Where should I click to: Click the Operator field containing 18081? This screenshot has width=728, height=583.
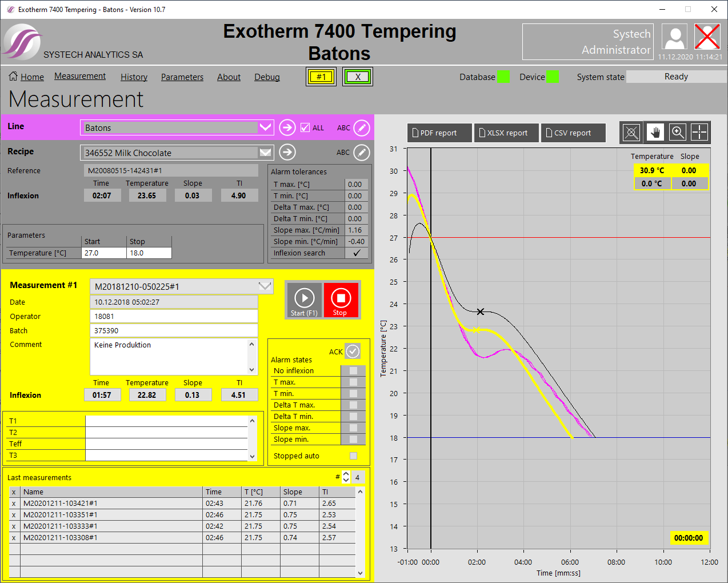tap(174, 316)
